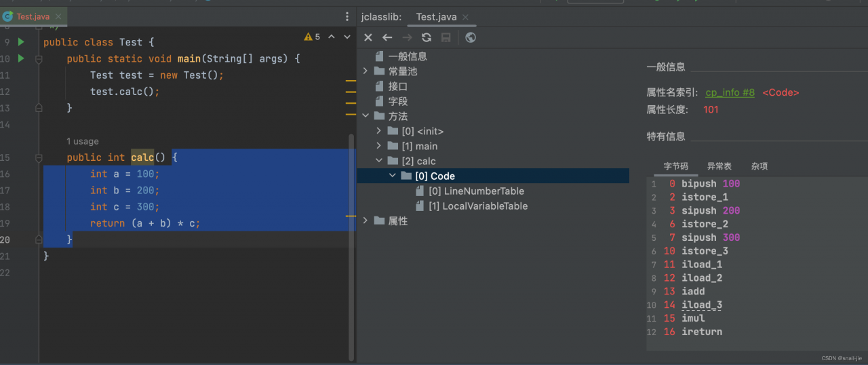
Task: Click the globe browser icon in jclasslib toolbar
Action: tap(471, 37)
